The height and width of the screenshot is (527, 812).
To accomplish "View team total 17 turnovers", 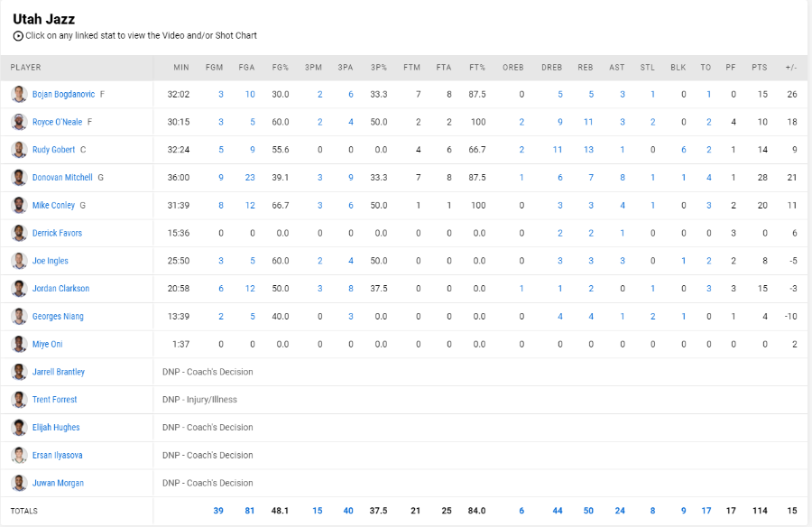I will tap(706, 511).
